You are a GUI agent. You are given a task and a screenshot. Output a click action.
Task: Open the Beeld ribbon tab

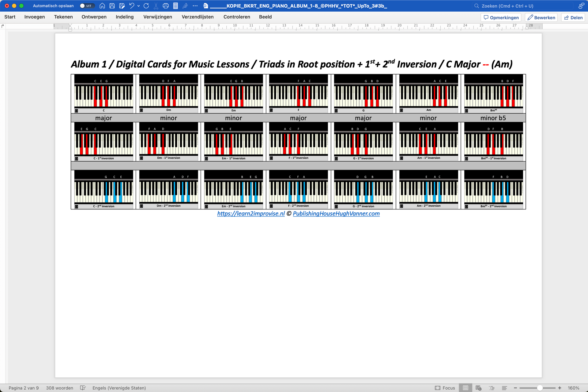click(x=265, y=17)
